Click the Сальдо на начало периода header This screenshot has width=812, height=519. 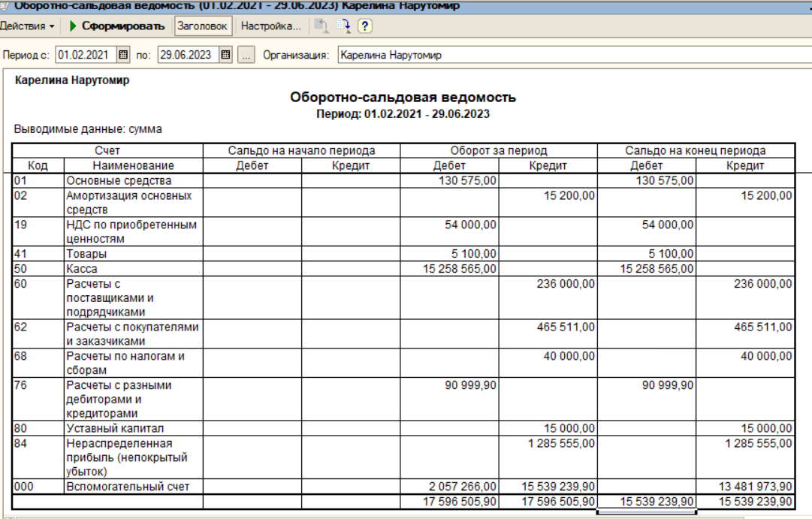301,151
